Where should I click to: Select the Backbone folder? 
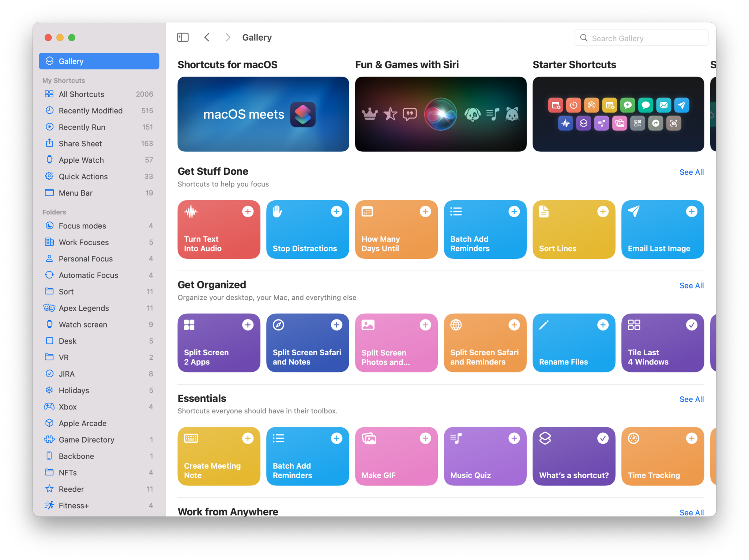[99, 456]
